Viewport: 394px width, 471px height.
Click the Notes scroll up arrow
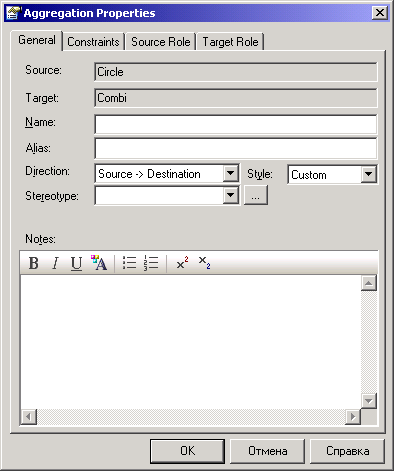coord(369,283)
